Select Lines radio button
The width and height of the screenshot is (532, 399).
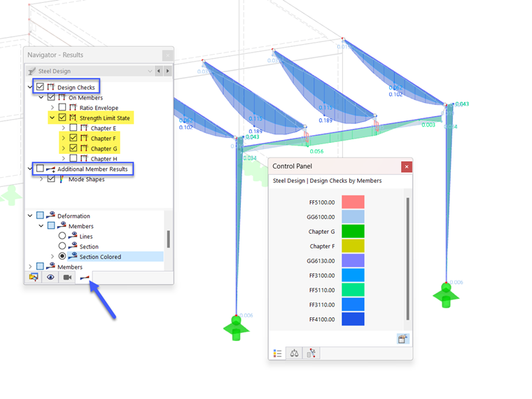pyautogui.click(x=62, y=235)
